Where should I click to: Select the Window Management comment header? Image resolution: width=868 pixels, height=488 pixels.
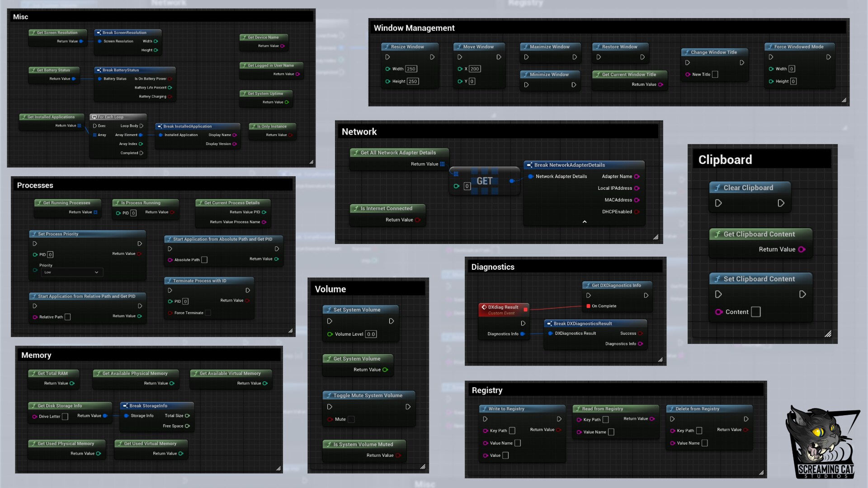pos(414,28)
